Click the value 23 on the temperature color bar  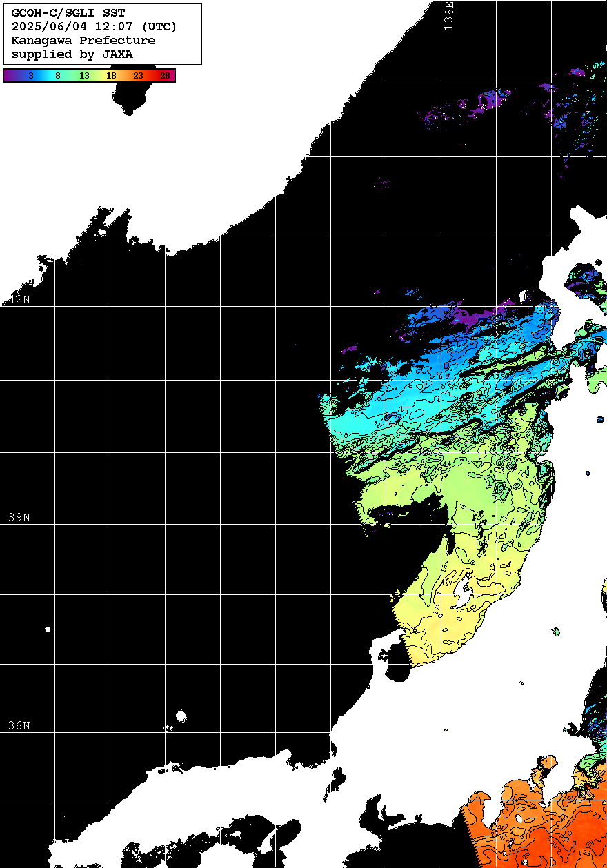pos(138,76)
